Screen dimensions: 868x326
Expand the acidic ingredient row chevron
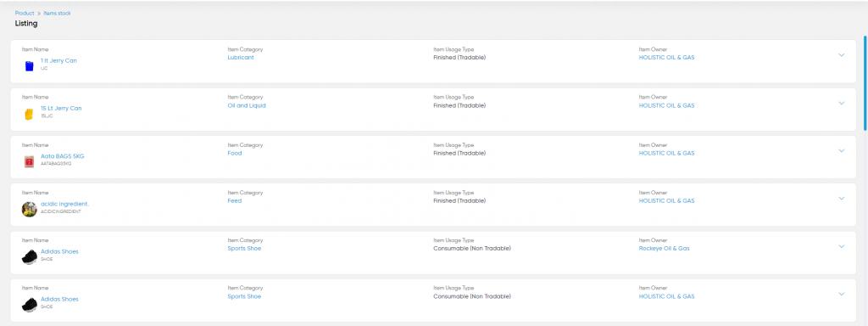(x=842, y=198)
